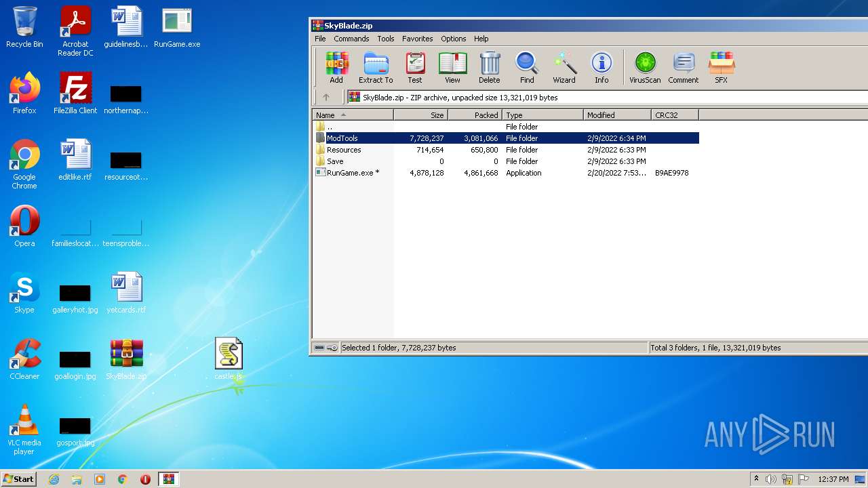Image resolution: width=868 pixels, height=488 pixels.
Task: Sort by Type column header
Action: 542,115
